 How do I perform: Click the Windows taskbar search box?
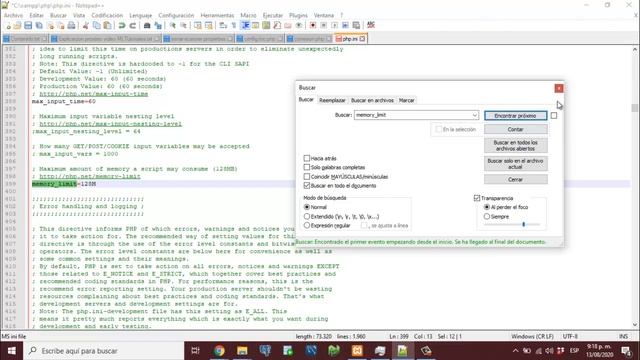[104, 351]
